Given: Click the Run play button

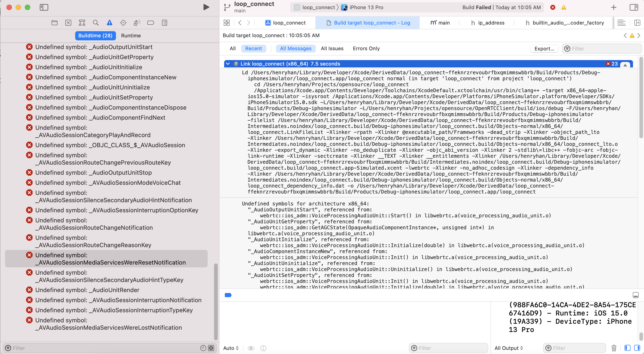Looking at the screenshot, I should pos(206,7).
